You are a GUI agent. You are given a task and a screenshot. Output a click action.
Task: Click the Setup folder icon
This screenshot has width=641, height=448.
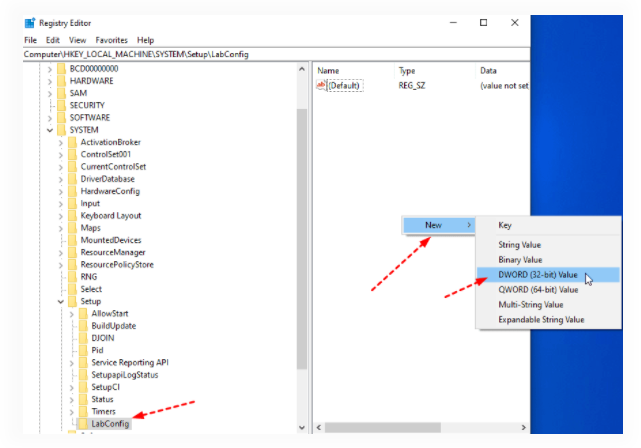coord(72,301)
